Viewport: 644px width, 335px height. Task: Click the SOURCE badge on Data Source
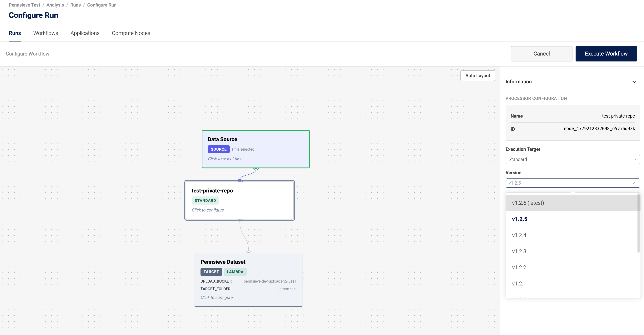[x=219, y=149]
